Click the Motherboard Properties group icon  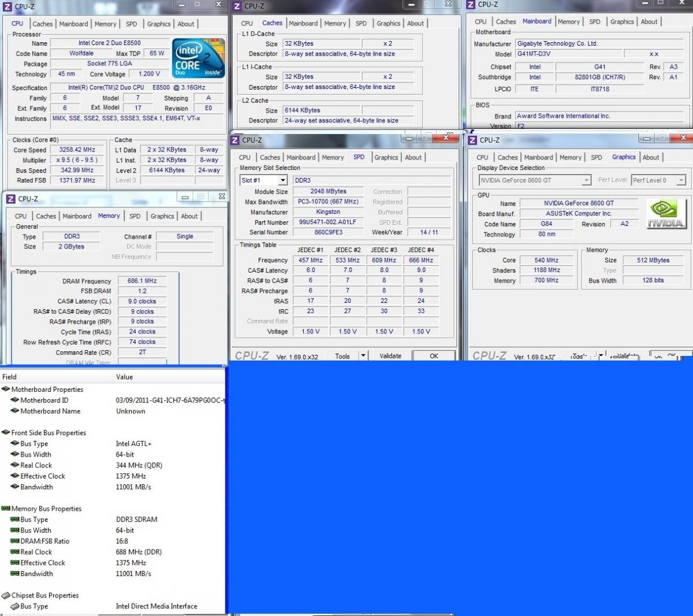(6, 389)
